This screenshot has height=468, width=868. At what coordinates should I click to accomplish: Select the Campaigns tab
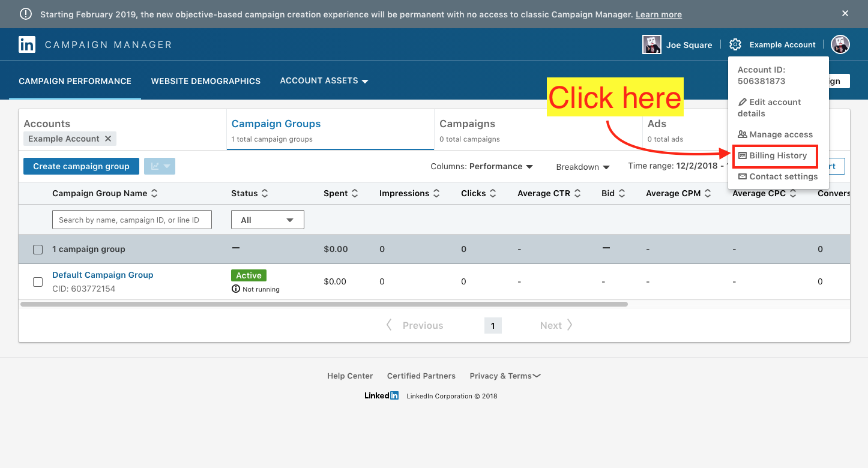(538, 130)
